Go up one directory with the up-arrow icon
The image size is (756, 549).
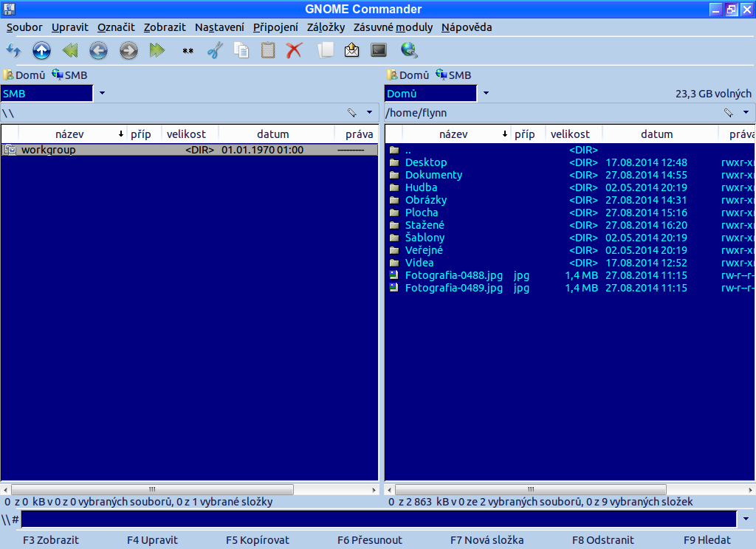pos(41,50)
